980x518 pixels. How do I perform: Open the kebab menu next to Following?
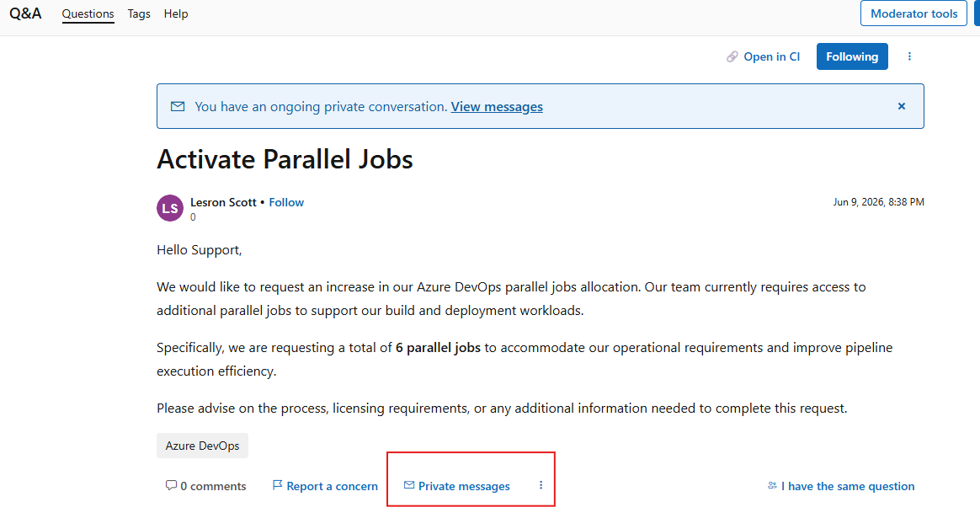(x=909, y=56)
